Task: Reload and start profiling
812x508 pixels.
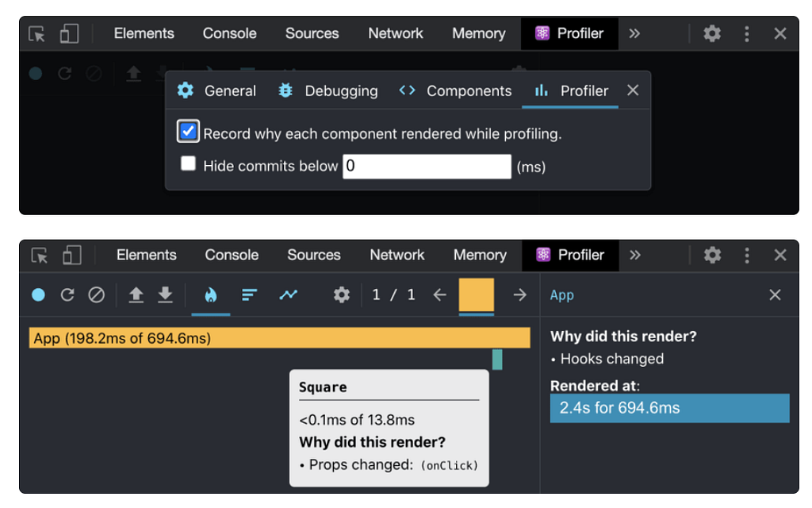Action: [67, 295]
